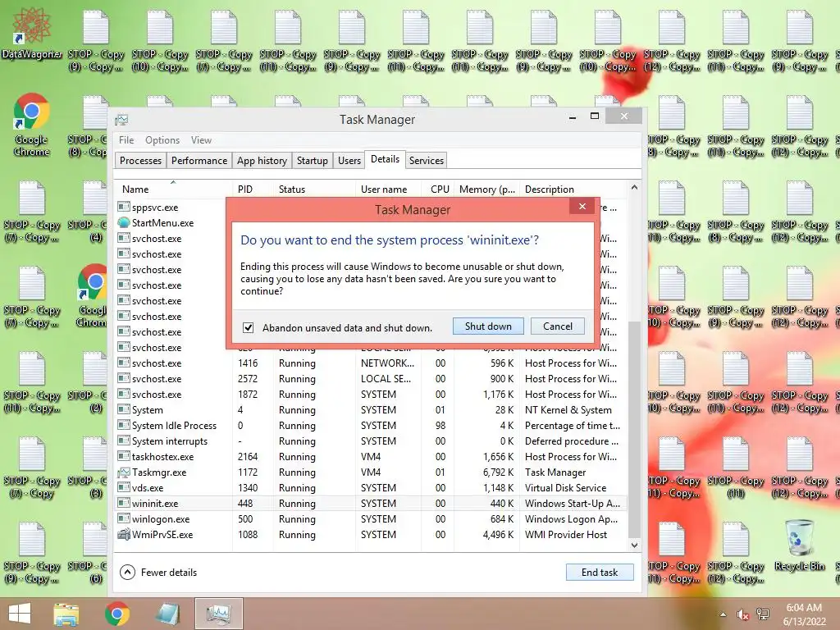Click the network tray icon

click(763, 614)
